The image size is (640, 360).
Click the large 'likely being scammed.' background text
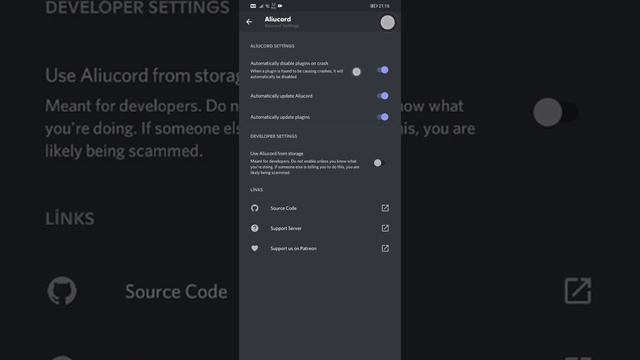click(124, 151)
